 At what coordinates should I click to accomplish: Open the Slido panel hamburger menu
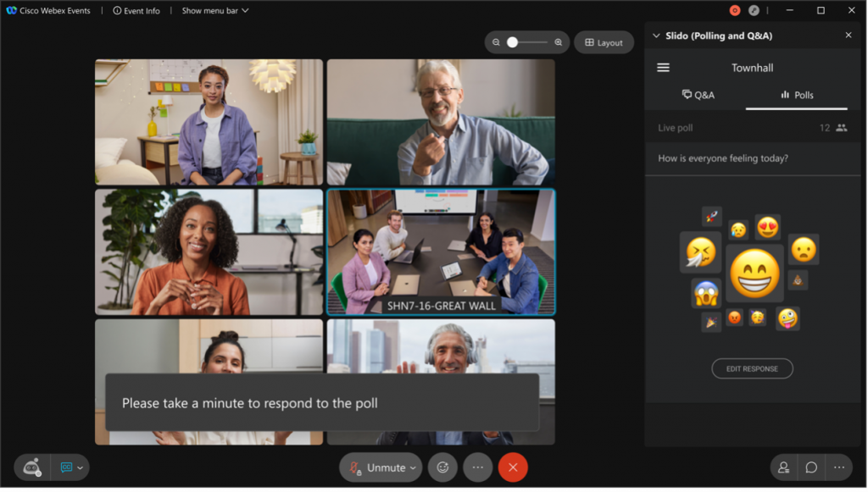coord(664,67)
